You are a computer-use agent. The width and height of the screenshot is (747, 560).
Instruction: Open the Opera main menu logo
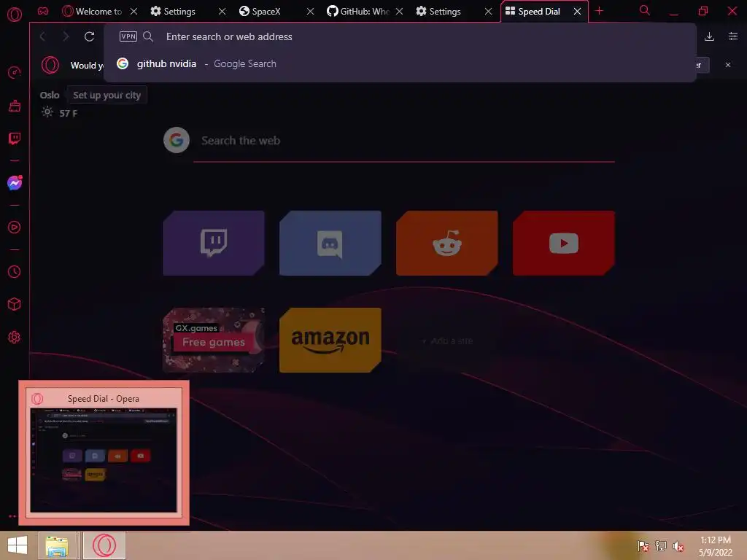click(15, 15)
